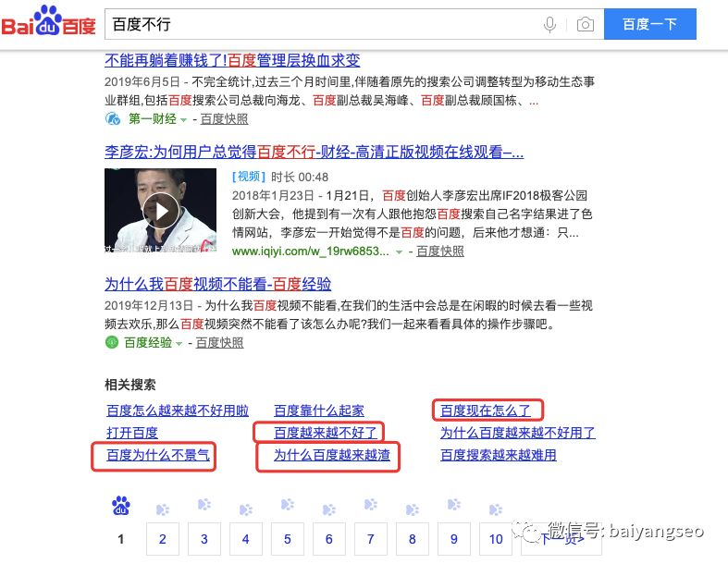The width and height of the screenshot is (728, 564).
Task: Click the paw icon above page 5
Action: [288, 506]
